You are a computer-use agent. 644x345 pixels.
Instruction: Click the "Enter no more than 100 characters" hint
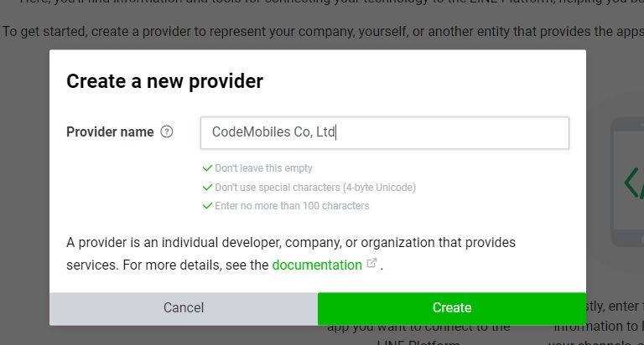tap(292, 206)
